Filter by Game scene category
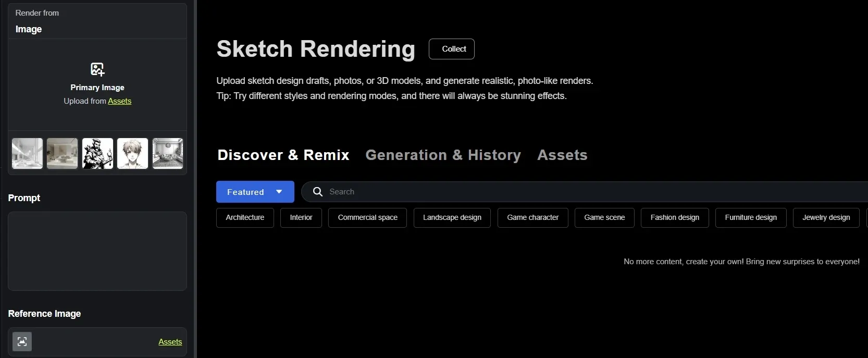This screenshot has width=868, height=358. (x=604, y=217)
